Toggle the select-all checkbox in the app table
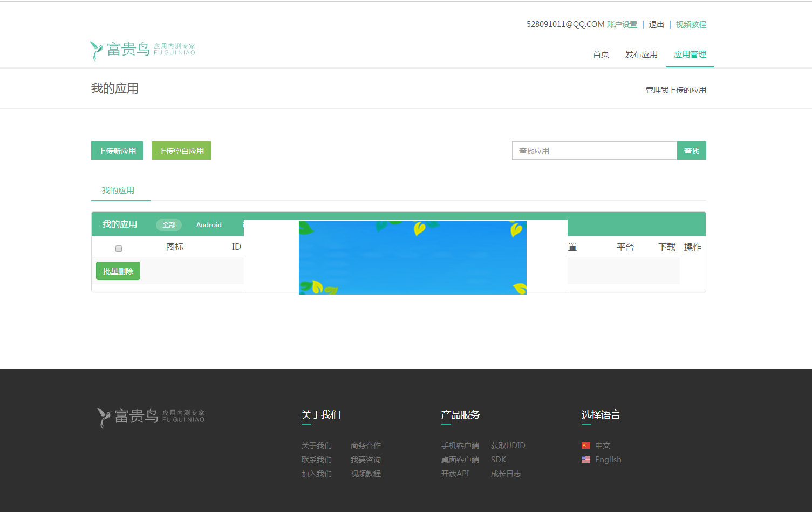The height and width of the screenshot is (512, 812). [x=118, y=248]
